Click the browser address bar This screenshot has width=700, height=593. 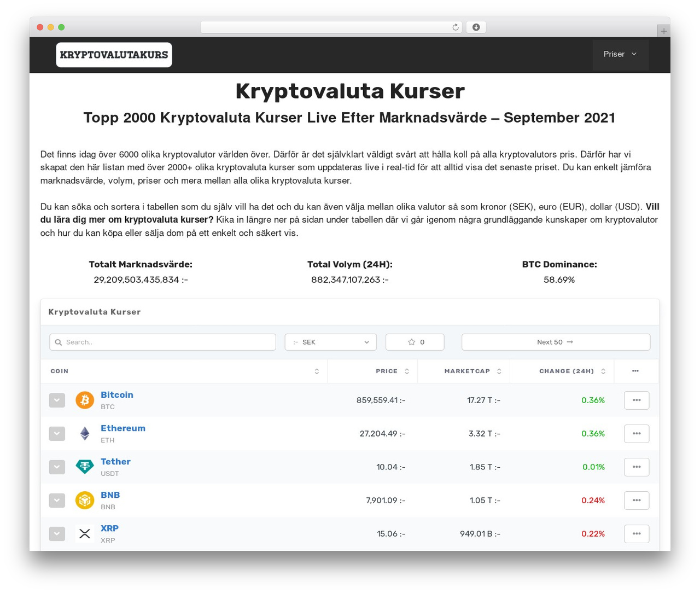coord(331,27)
